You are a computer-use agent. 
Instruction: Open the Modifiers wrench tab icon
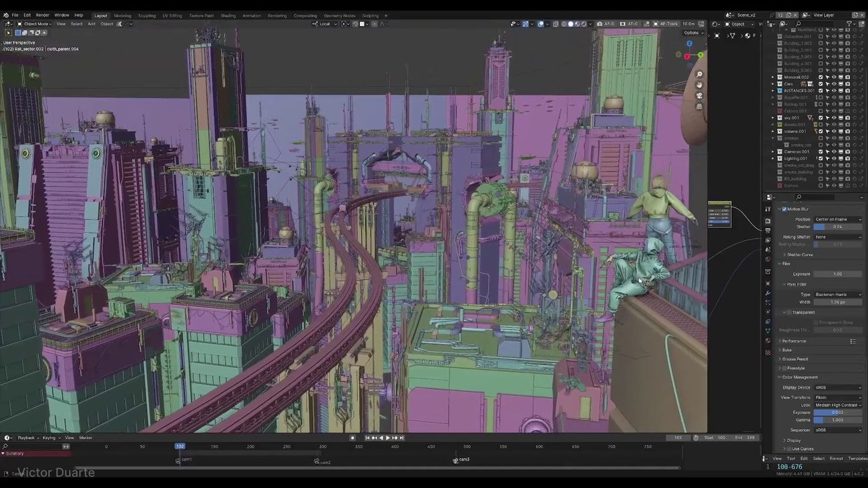(768, 293)
